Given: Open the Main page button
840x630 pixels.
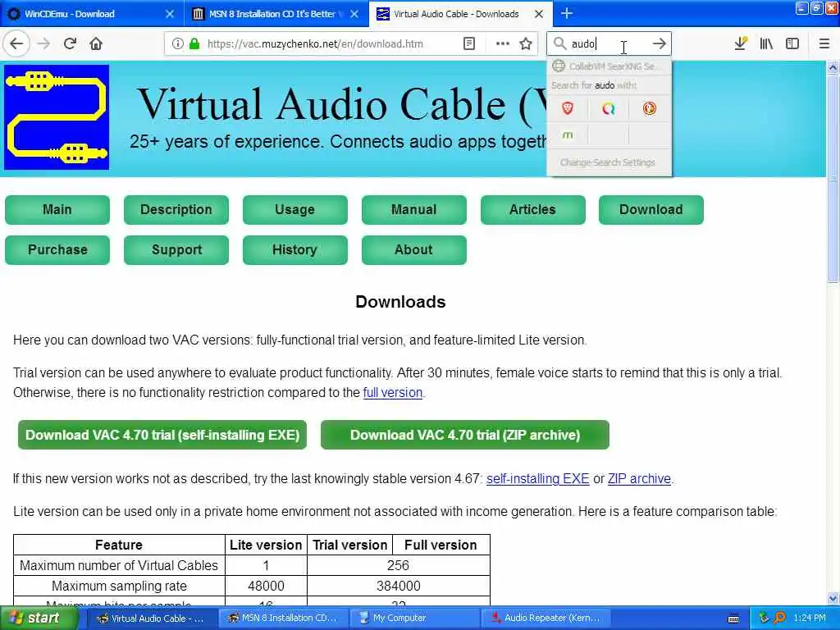Looking at the screenshot, I should tap(57, 209).
